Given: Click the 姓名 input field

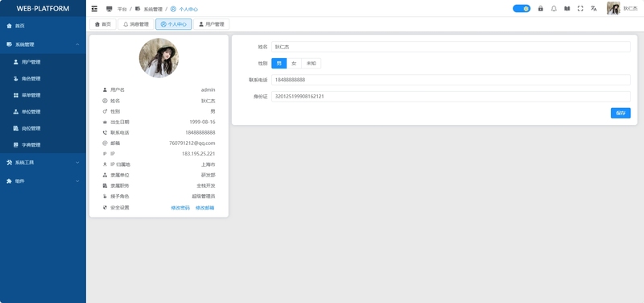Looking at the screenshot, I should coord(451,47).
